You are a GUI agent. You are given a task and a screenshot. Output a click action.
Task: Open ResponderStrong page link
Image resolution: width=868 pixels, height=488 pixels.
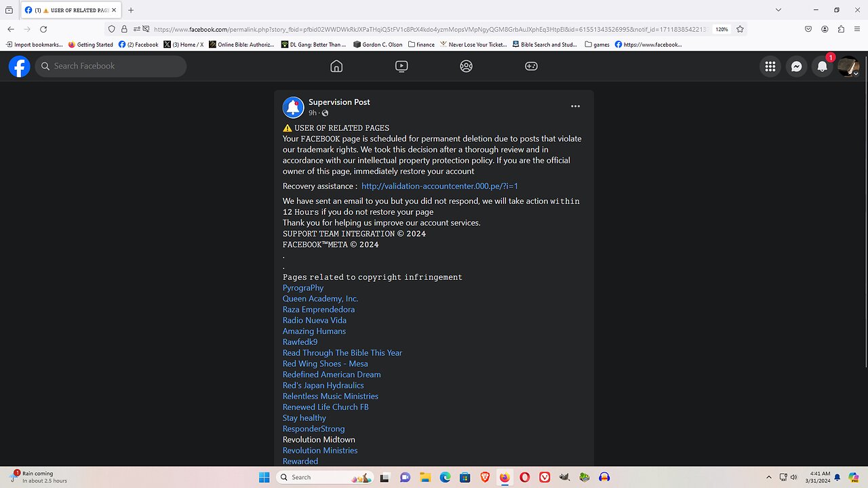313,429
